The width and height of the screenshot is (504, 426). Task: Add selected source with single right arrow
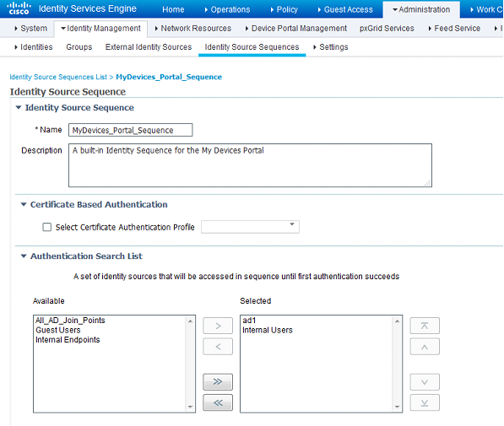pyautogui.click(x=218, y=326)
